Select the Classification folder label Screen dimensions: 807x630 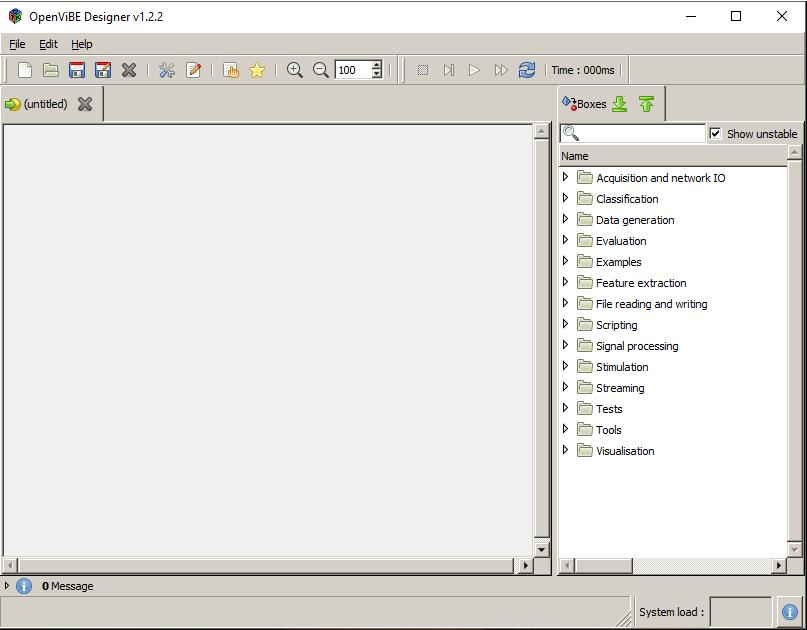(x=627, y=199)
